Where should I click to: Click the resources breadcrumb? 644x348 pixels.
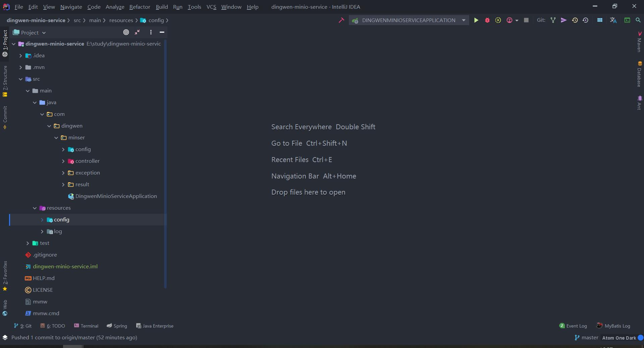(121, 20)
